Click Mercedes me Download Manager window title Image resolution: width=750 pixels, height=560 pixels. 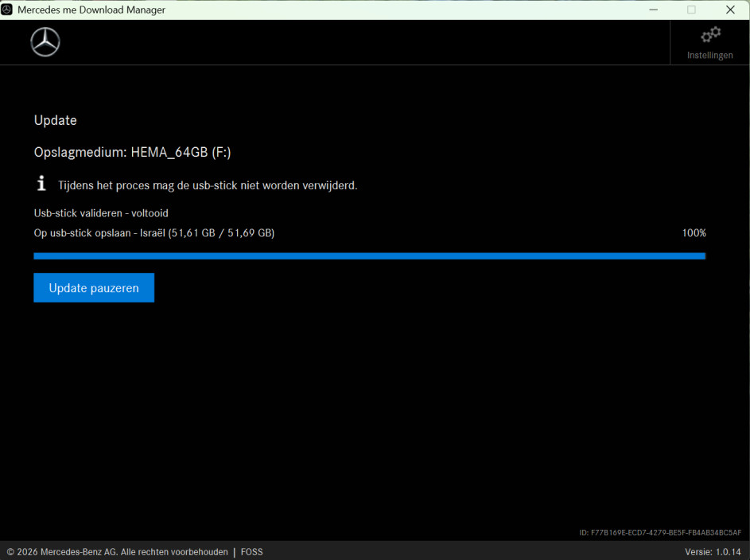click(x=91, y=10)
